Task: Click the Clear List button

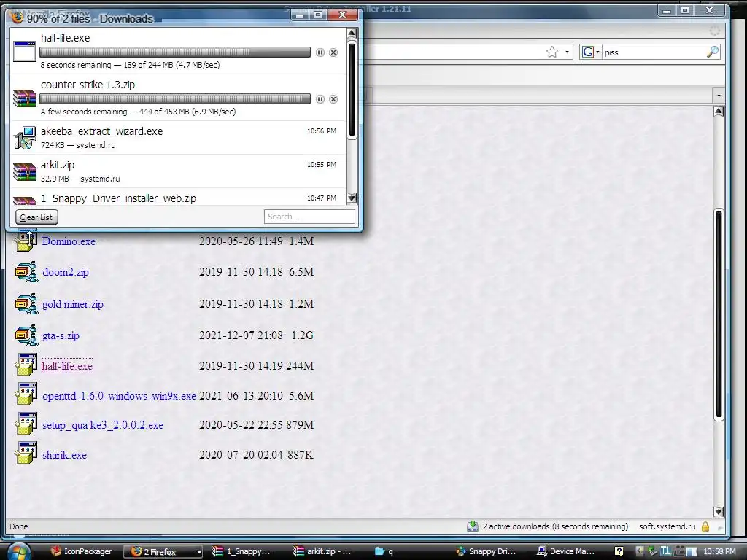Action: (36, 217)
